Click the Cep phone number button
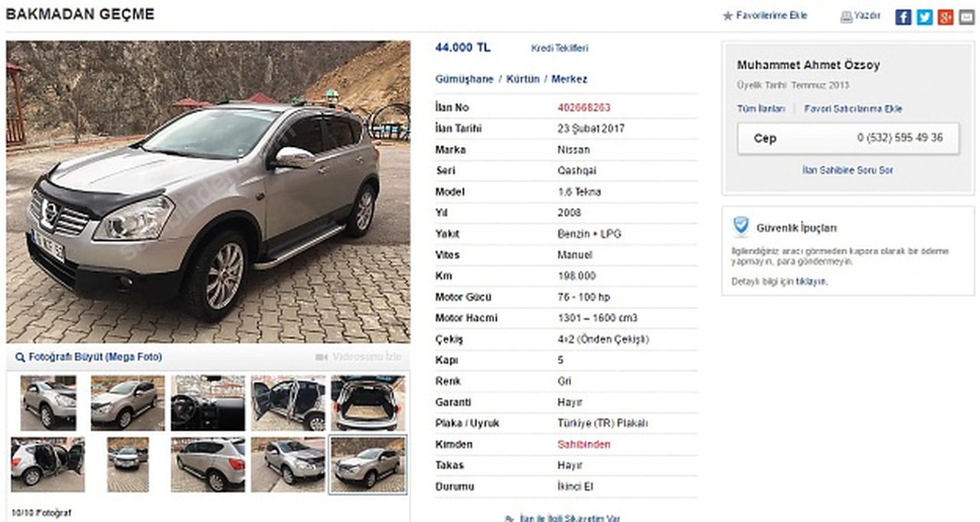 click(848, 139)
